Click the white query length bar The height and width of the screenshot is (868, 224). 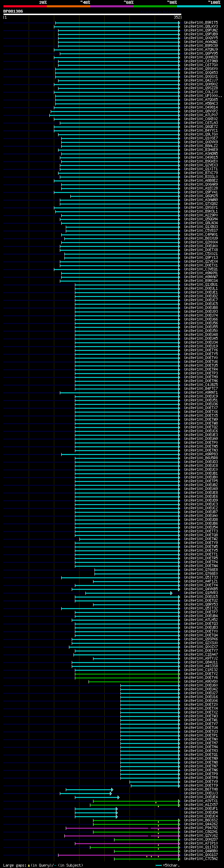pos(92,14)
